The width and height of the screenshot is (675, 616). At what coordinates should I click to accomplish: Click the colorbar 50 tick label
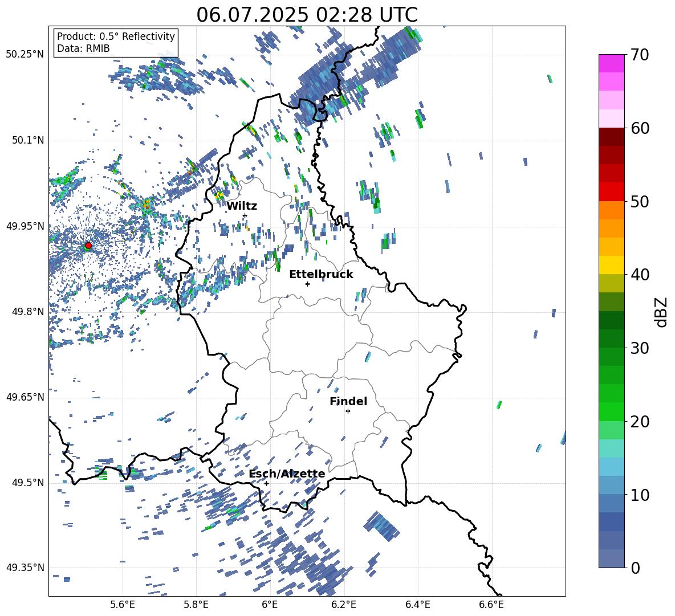[640, 202]
